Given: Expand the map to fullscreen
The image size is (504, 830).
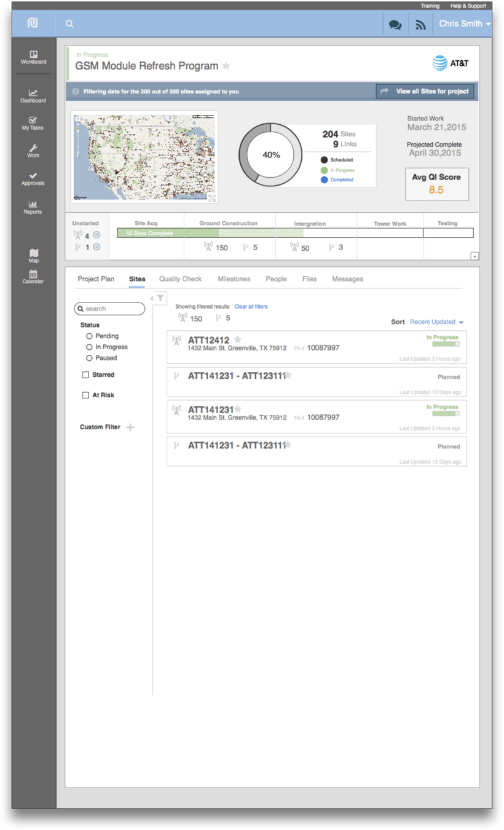Looking at the screenshot, I should pyautogui.click(x=211, y=198).
